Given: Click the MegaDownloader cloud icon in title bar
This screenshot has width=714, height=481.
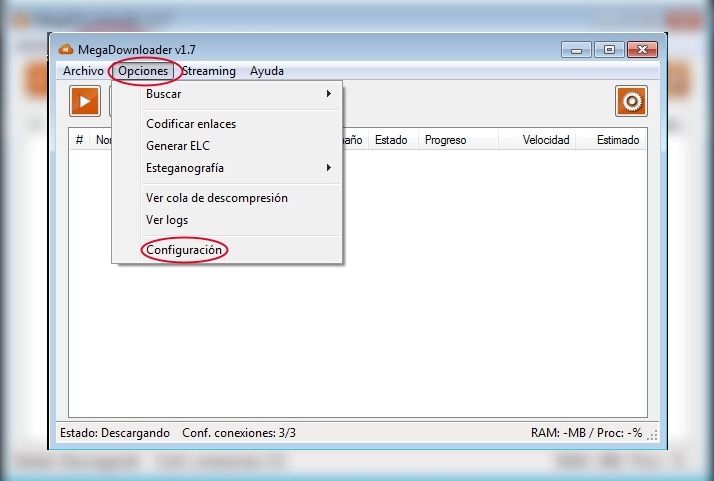Looking at the screenshot, I should click(x=66, y=49).
